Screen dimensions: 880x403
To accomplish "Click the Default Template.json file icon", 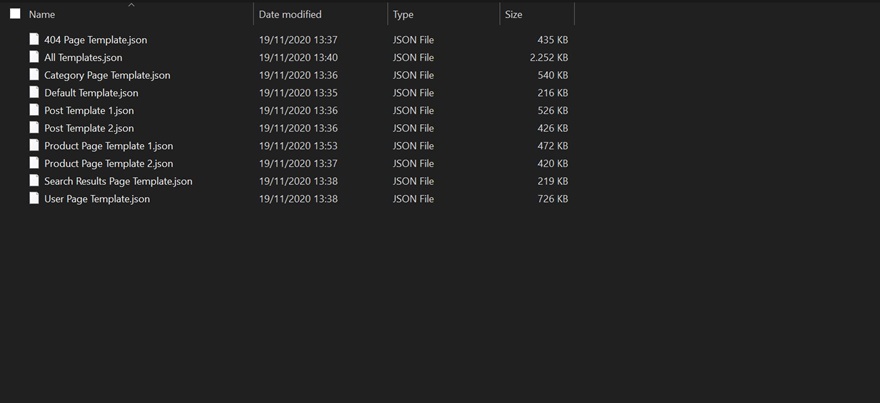I will tap(34, 93).
